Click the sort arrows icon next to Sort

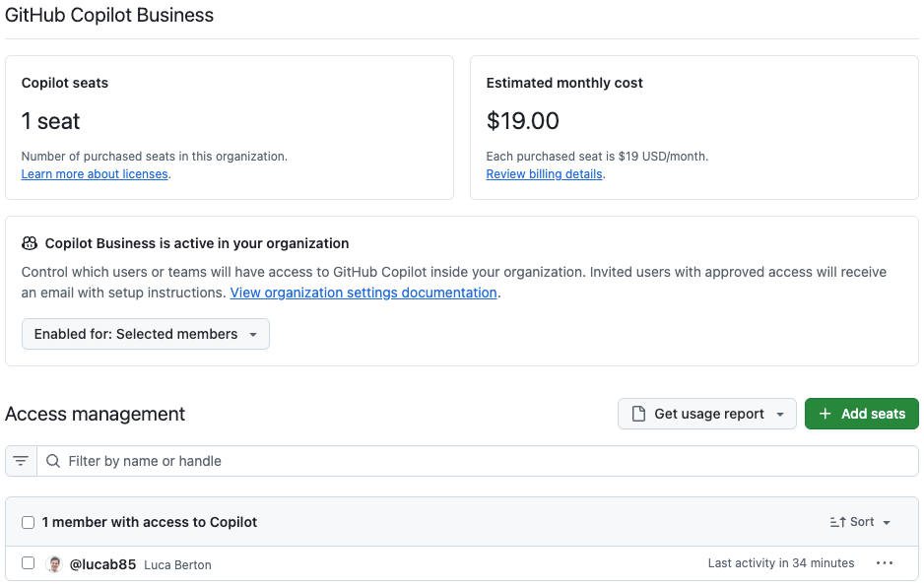coord(838,521)
